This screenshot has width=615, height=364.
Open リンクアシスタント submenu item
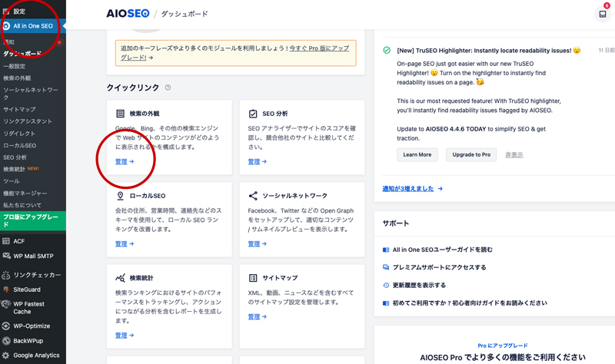pos(28,121)
